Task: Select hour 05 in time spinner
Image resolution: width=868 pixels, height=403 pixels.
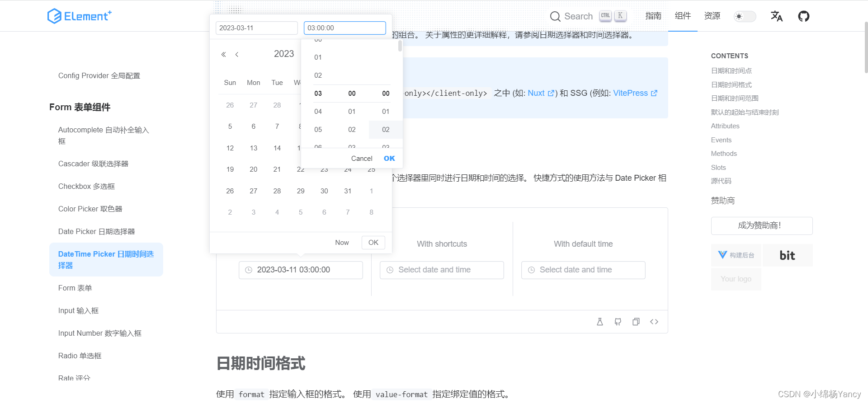Action: pyautogui.click(x=318, y=130)
